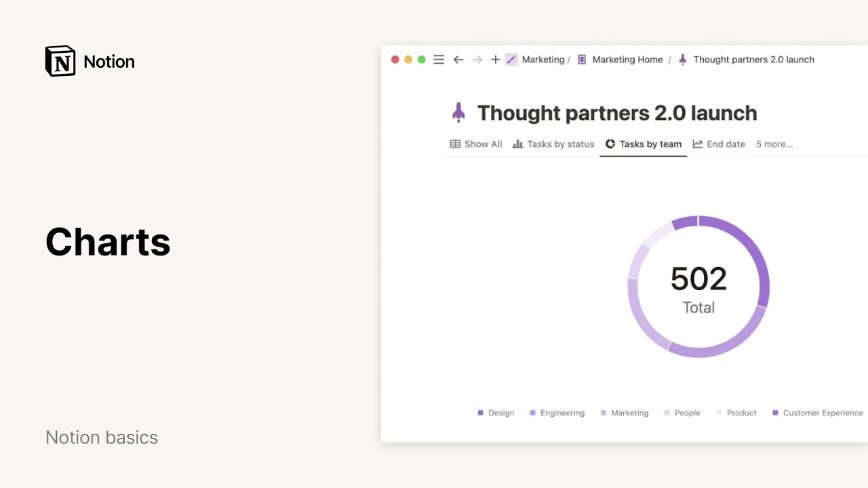Click the 502 Total donut center
This screenshot has height=488, width=868.
tap(698, 287)
